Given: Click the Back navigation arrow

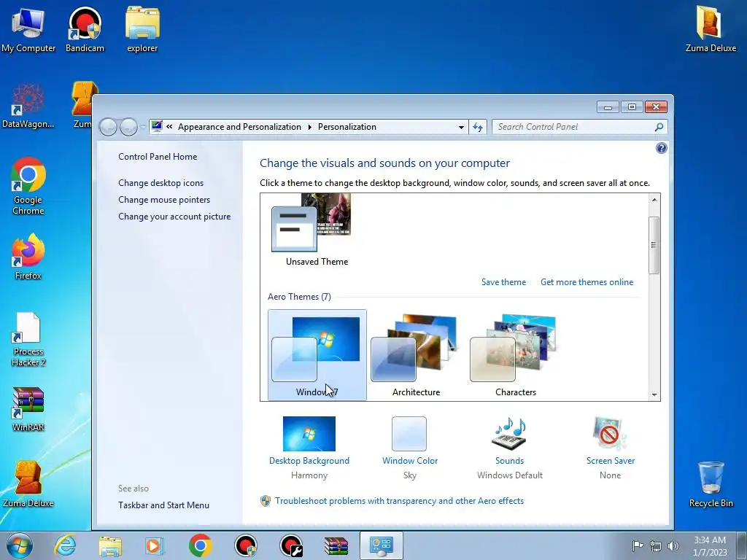Looking at the screenshot, I should pos(108,127).
